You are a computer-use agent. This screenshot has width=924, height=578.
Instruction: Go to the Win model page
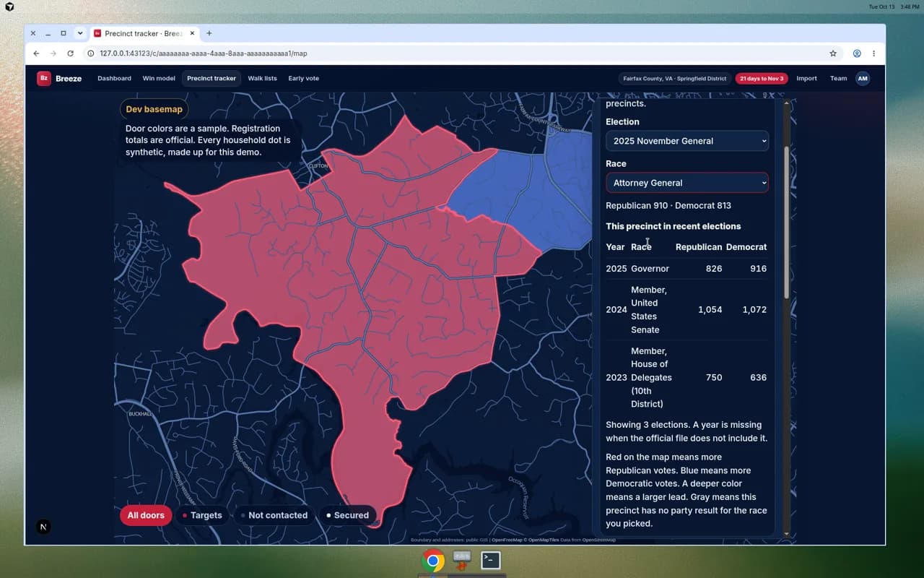click(159, 79)
